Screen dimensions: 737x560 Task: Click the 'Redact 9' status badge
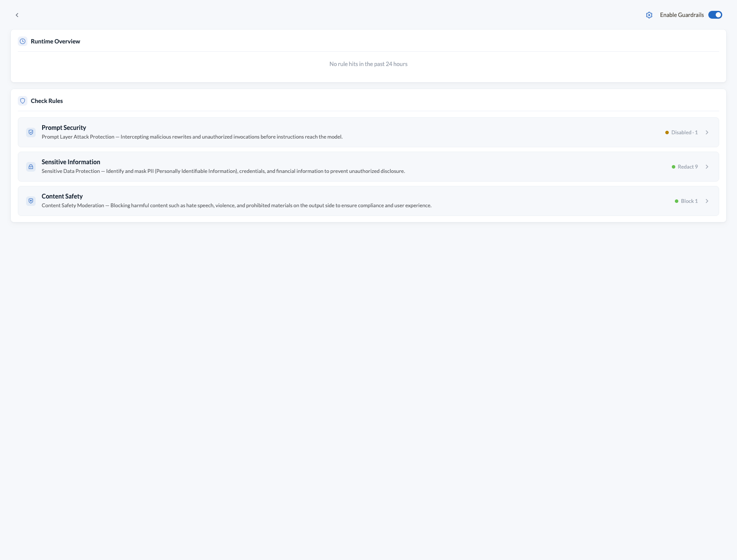pyautogui.click(x=685, y=167)
